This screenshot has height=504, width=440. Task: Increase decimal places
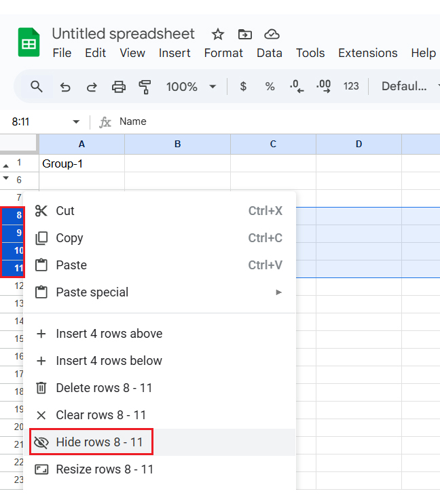point(324,86)
